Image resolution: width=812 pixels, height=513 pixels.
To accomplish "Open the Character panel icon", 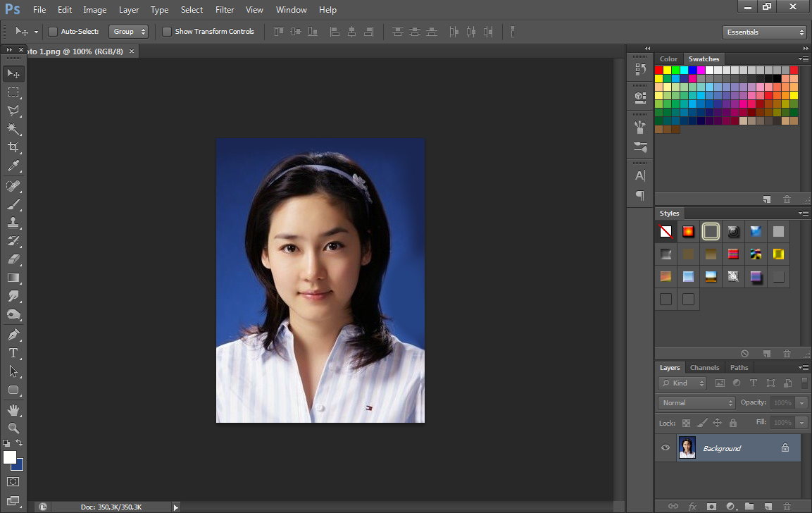I will [639, 175].
